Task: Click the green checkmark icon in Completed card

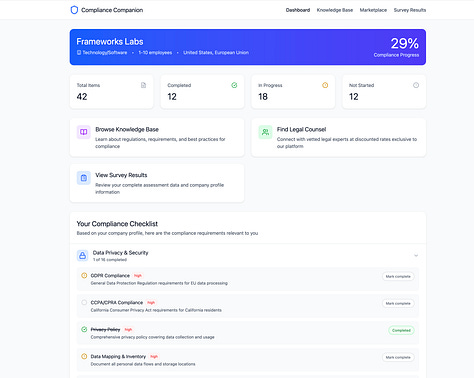Action: 234,85
